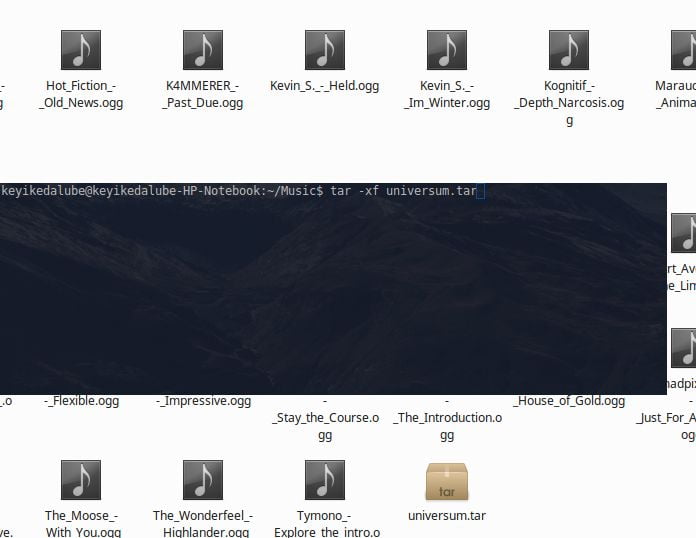Select the K4MMERER_-_Past_Due.ogg music icon

[x=203, y=50]
